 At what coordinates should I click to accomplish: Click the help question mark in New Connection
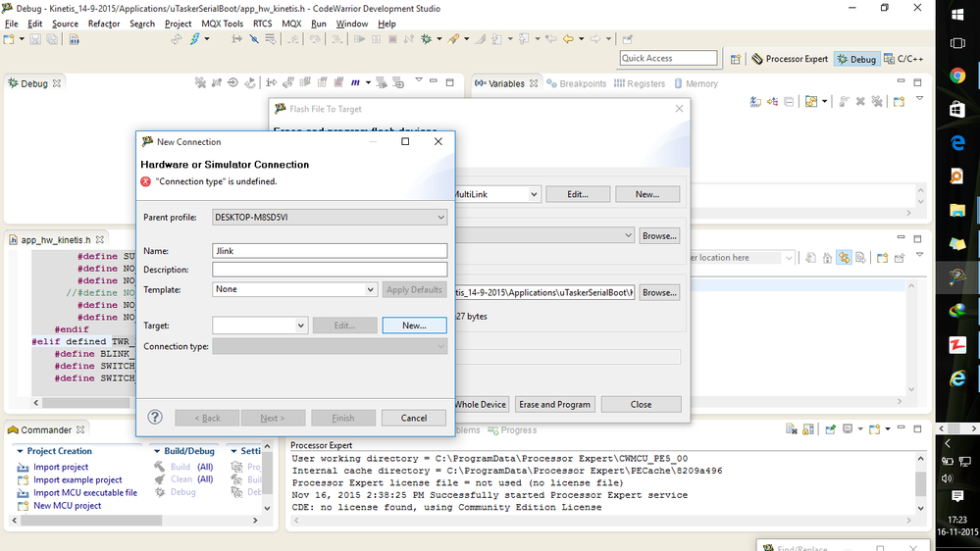155,418
